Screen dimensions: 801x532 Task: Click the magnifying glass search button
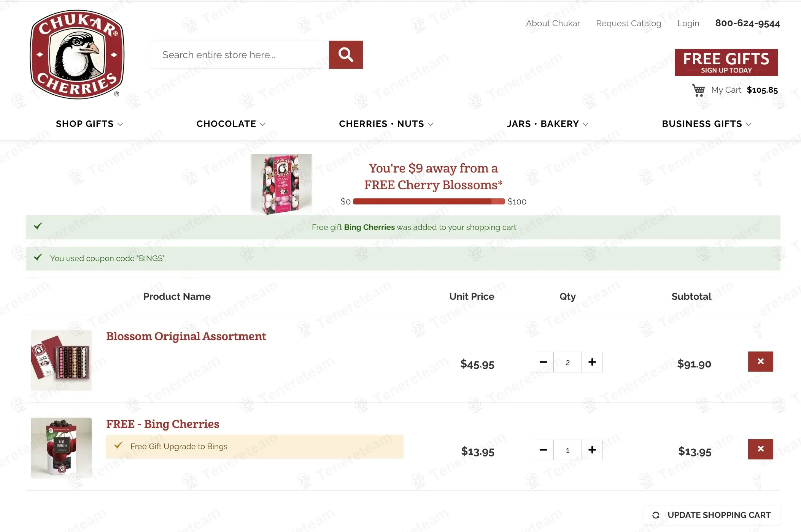pos(345,55)
